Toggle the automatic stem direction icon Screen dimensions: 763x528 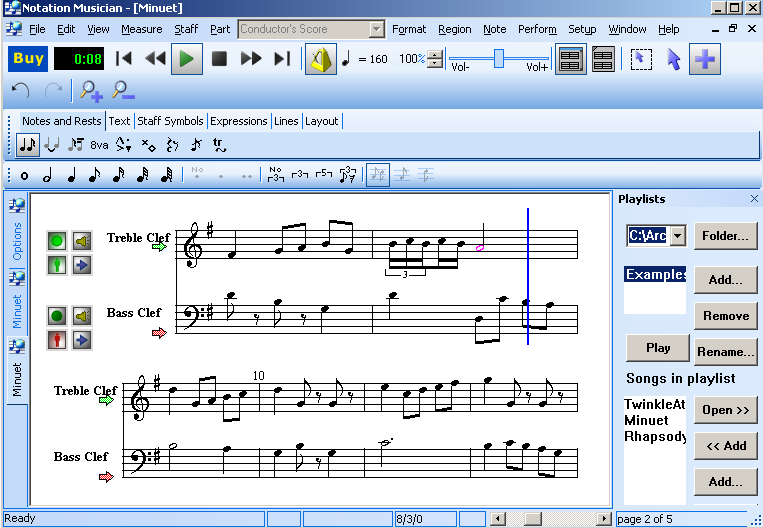pyautogui.click(x=378, y=175)
